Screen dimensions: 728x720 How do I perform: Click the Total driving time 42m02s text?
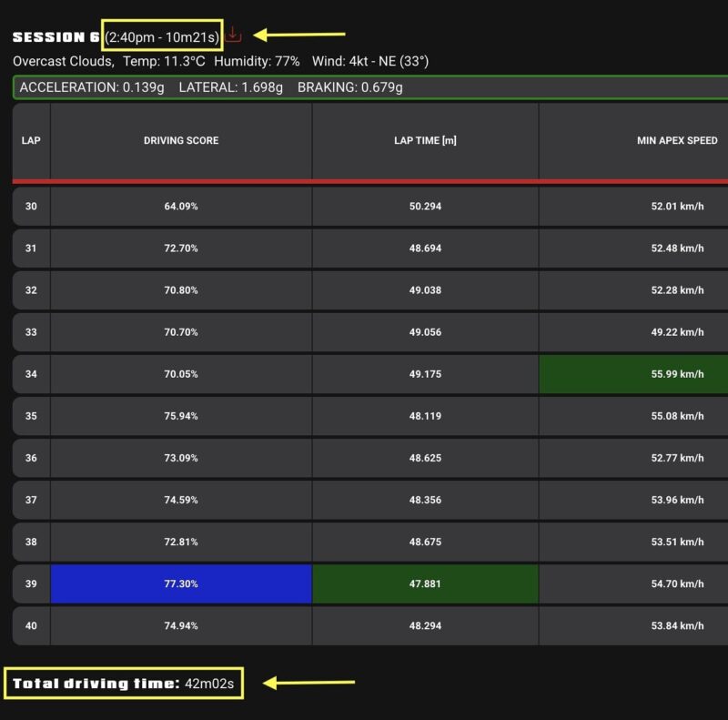[x=123, y=684]
